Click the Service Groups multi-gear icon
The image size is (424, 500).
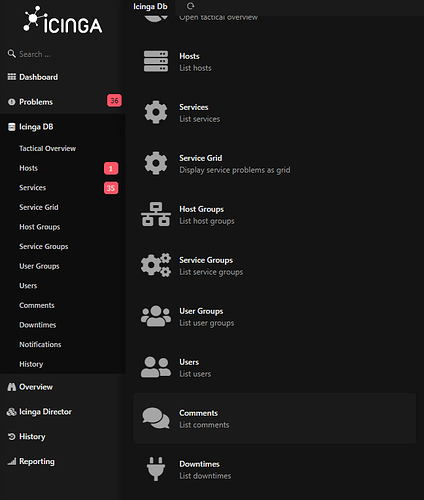point(156,265)
